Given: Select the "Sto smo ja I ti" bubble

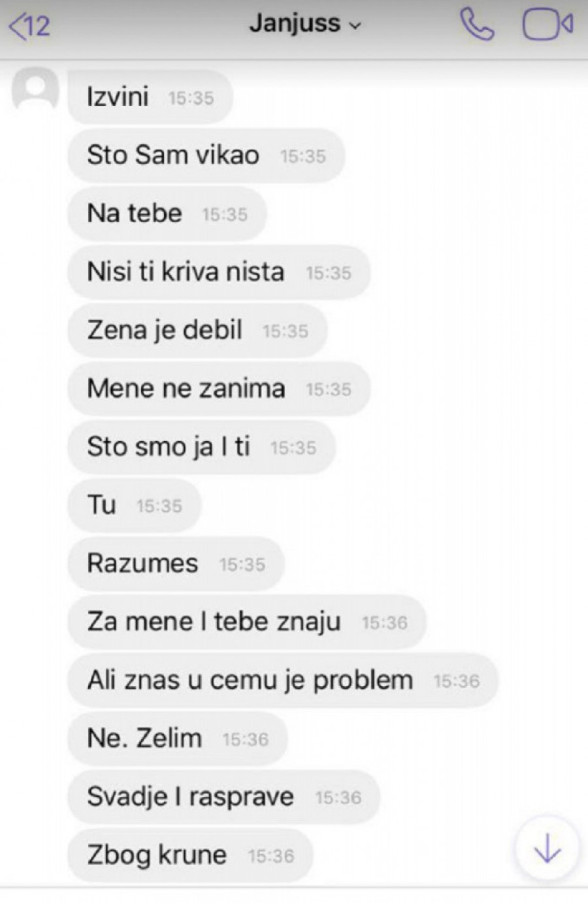Looking at the screenshot, I should pyautogui.click(x=201, y=447).
